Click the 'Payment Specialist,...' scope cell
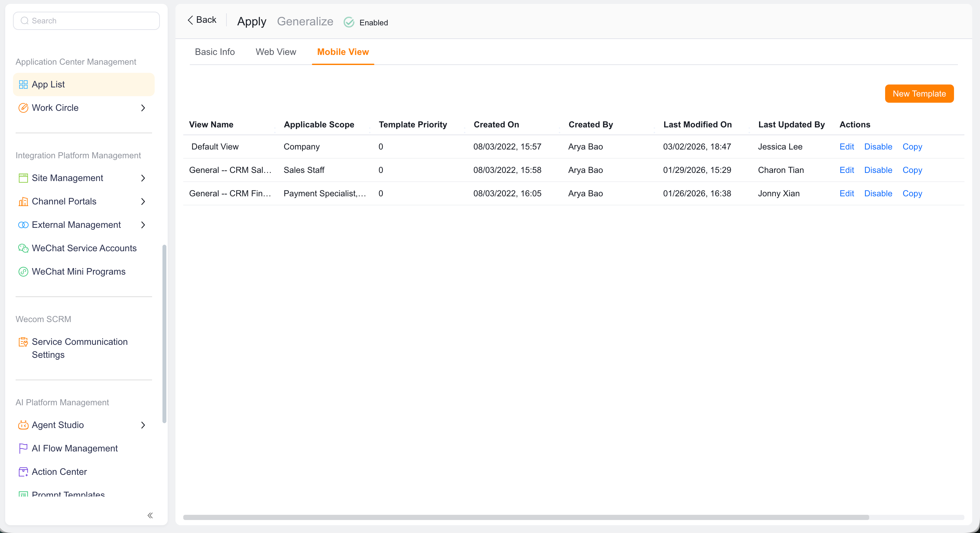 (325, 193)
